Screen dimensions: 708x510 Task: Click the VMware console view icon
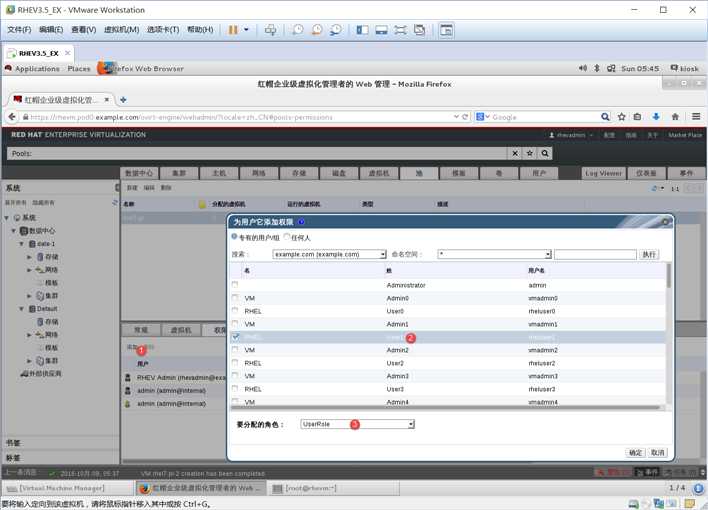[446, 30]
